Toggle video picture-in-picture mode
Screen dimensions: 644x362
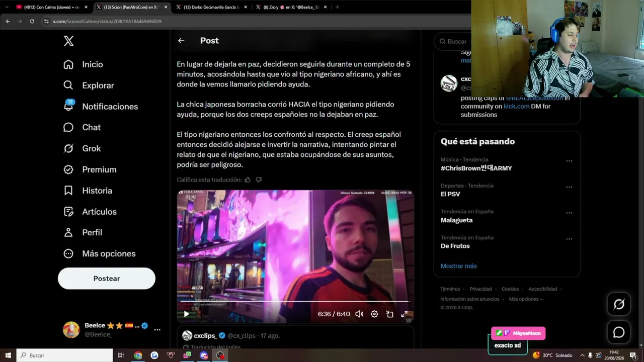(389, 314)
